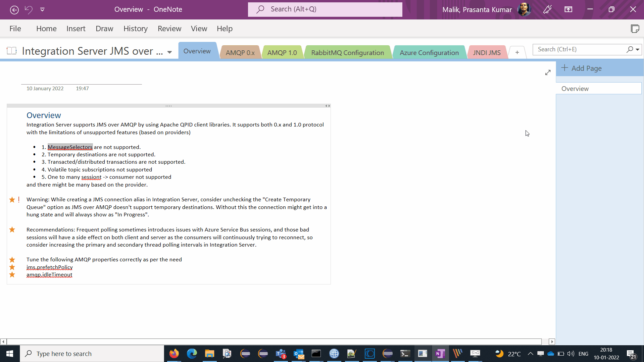Open the pen/ink mode icon in title bar
The image size is (644, 362).
click(x=547, y=9)
